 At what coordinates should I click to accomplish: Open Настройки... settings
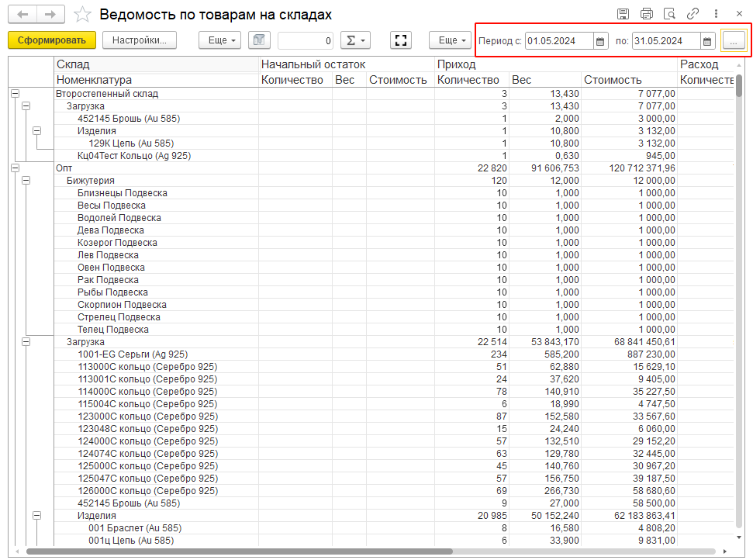point(140,40)
